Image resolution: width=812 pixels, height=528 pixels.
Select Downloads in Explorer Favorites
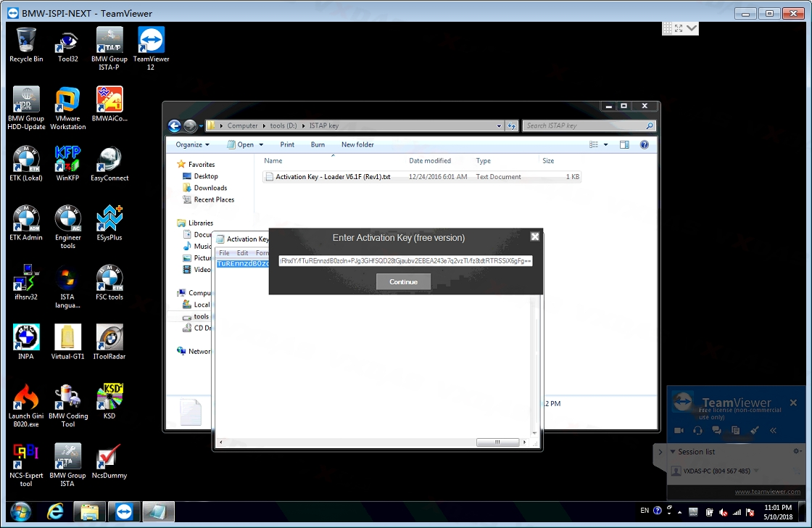click(210, 188)
